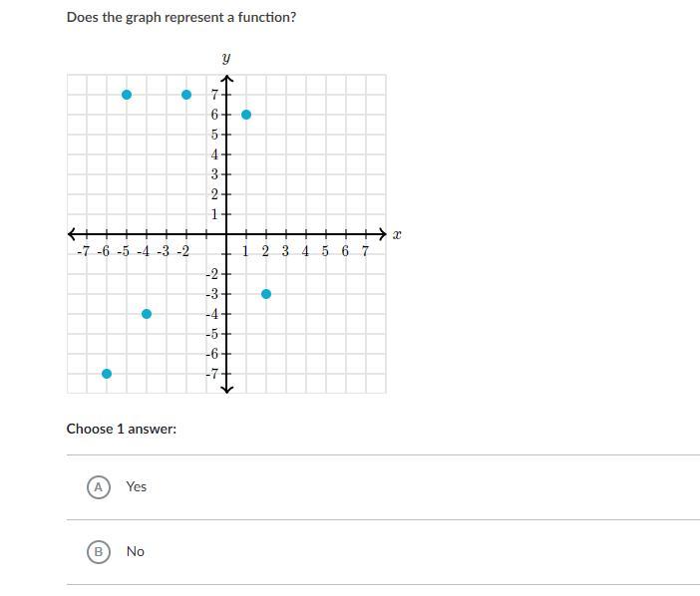The image size is (700, 596).
Task: Select radio option B No
Action: click(x=98, y=551)
